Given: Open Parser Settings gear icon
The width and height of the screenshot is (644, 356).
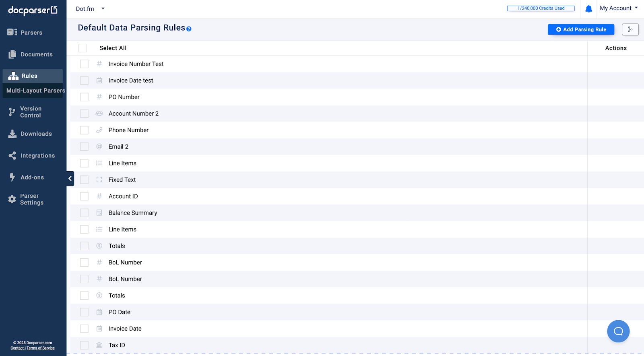Looking at the screenshot, I should 12,199.
